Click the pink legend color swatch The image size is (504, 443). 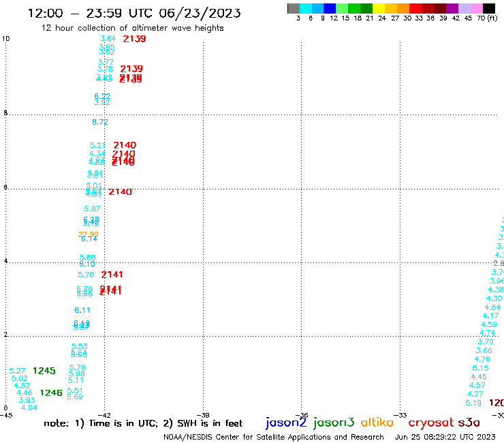click(477, 8)
